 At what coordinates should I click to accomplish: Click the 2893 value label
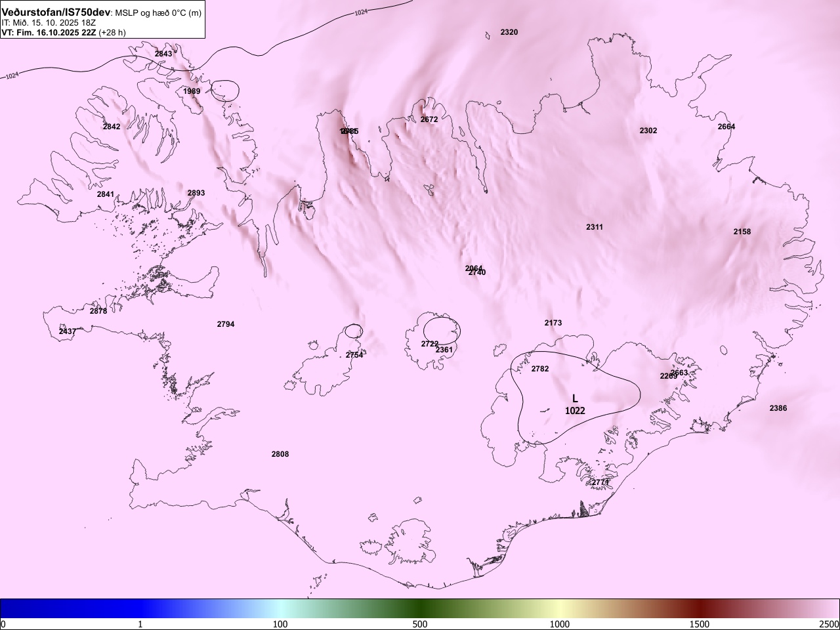[196, 193]
